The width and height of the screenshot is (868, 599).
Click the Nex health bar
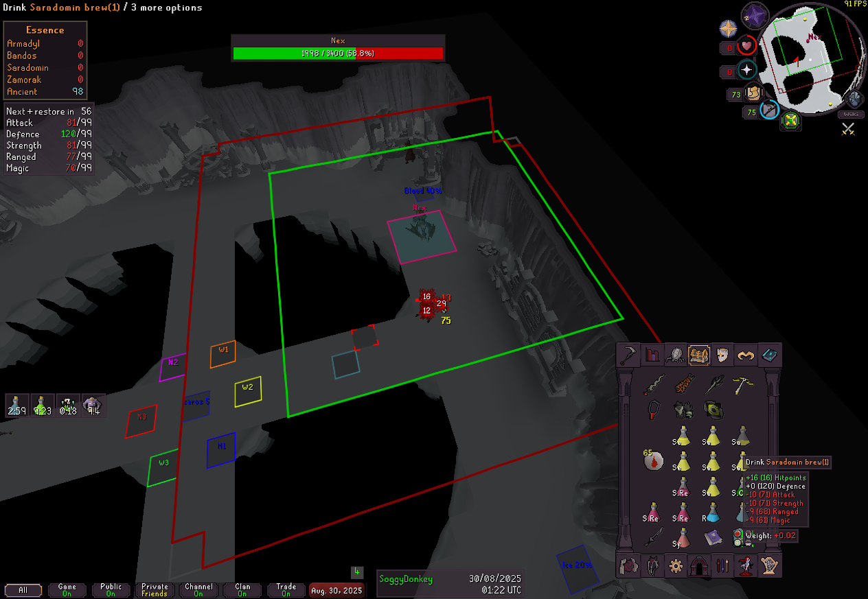pyautogui.click(x=338, y=54)
